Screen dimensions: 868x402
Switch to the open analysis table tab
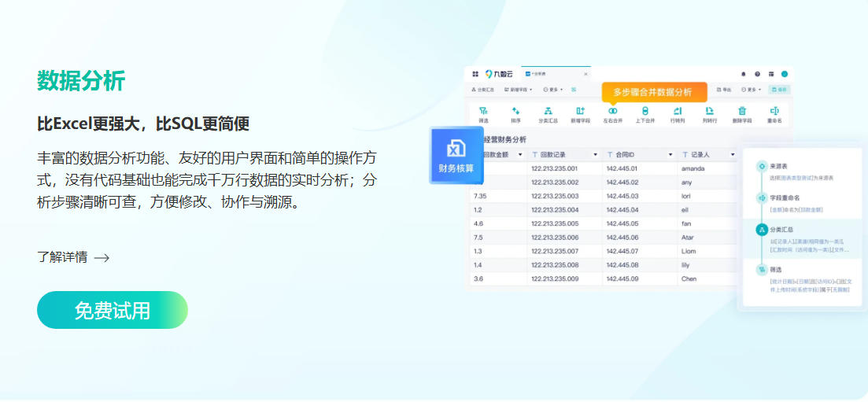pyautogui.click(x=556, y=74)
